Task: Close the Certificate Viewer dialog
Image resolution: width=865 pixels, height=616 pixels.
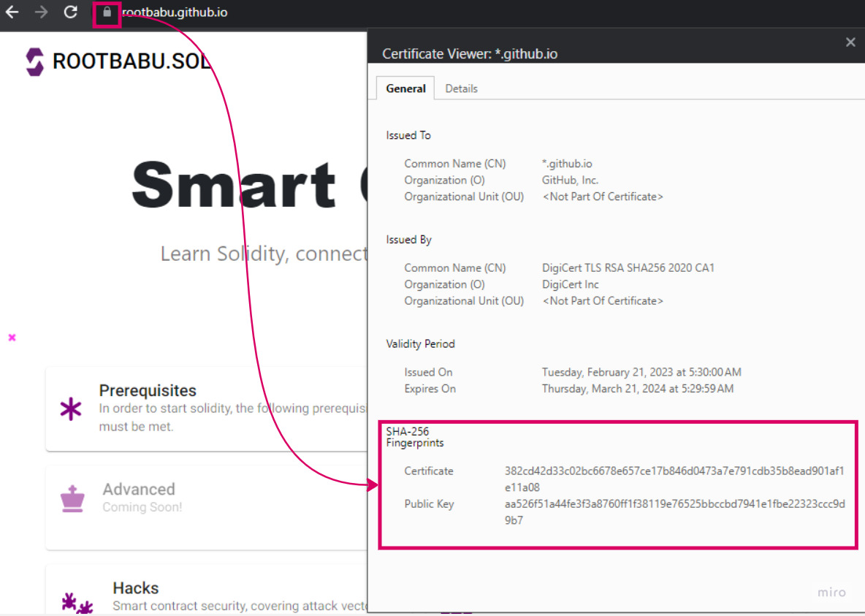Action: pyautogui.click(x=850, y=42)
